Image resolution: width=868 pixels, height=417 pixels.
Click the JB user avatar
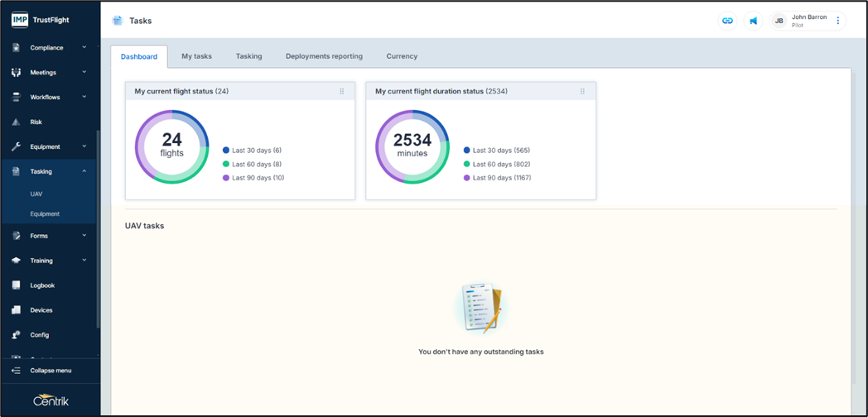click(779, 21)
